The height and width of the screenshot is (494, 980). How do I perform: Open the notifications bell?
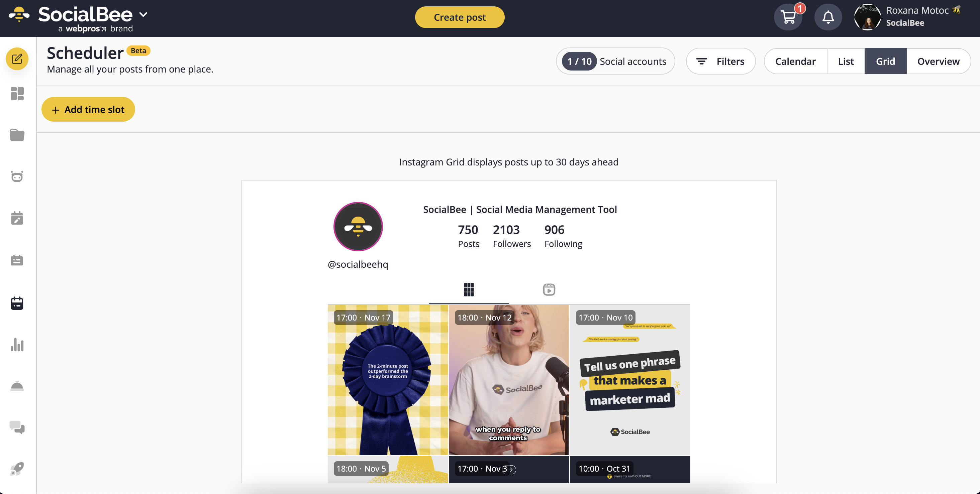tap(828, 17)
